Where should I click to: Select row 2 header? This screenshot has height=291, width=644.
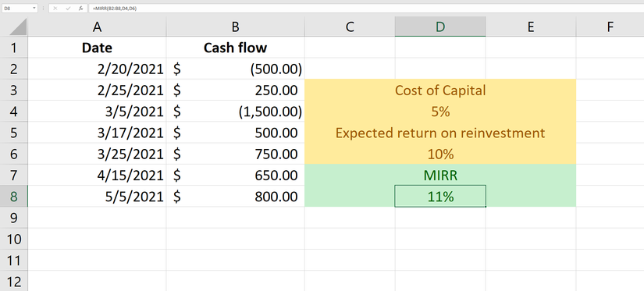pyautogui.click(x=14, y=69)
